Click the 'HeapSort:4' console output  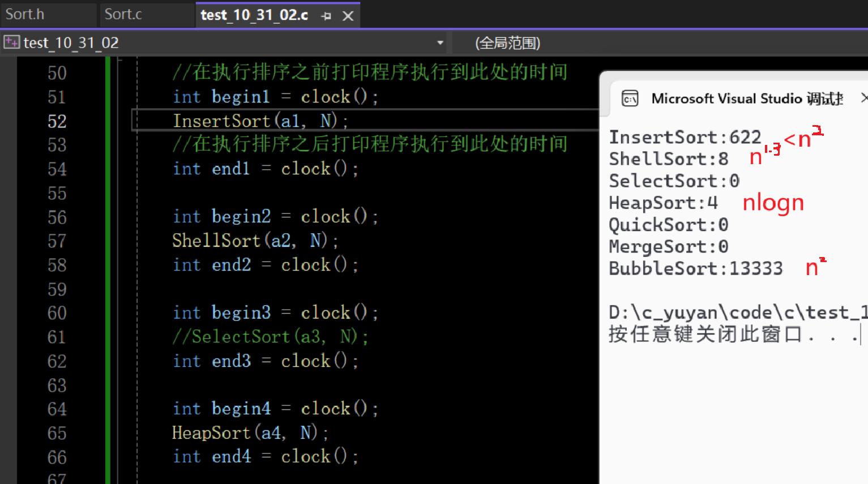pos(664,203)
